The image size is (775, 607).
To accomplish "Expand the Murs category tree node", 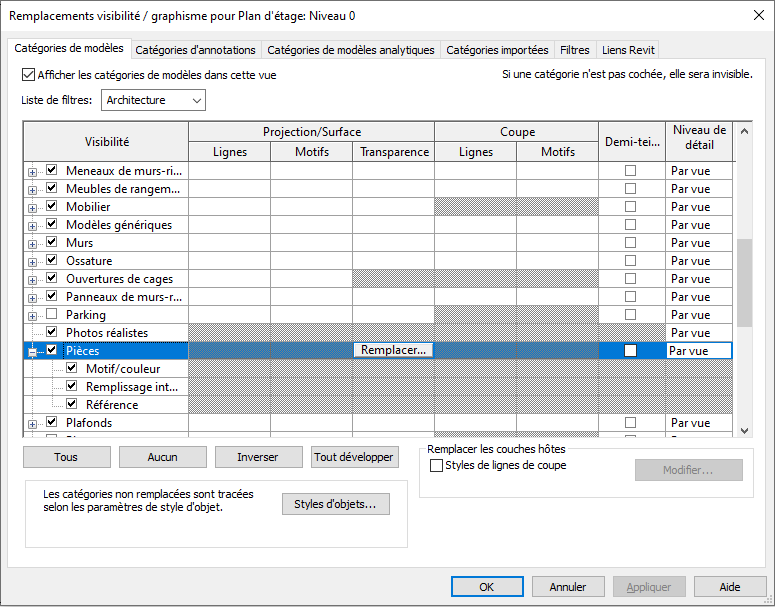I will (x=33, y=243).
